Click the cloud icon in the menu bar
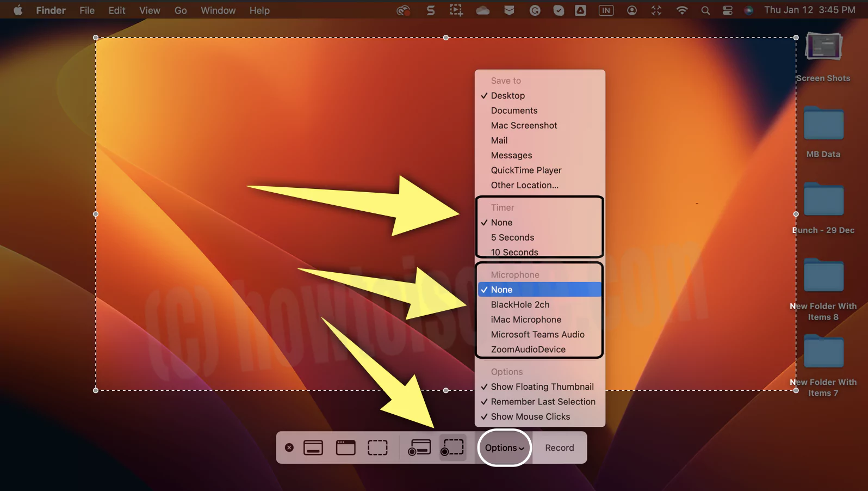The width and height of the screenshot is (868, 491). tap(483, 10)
